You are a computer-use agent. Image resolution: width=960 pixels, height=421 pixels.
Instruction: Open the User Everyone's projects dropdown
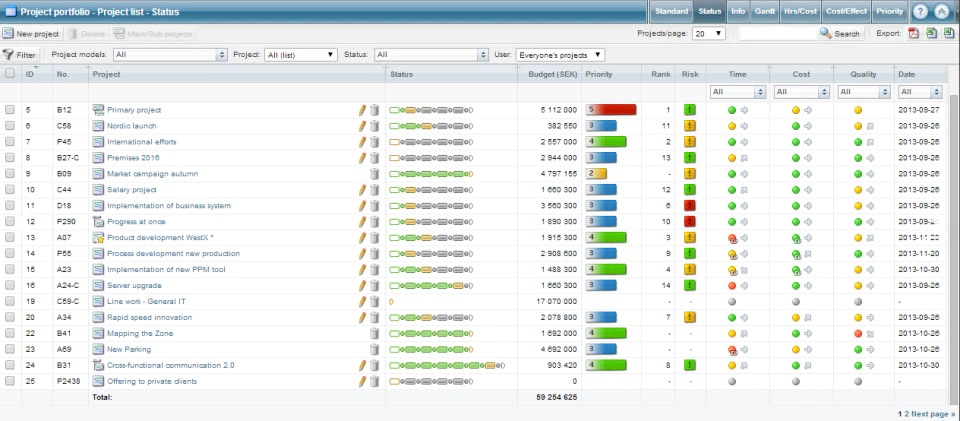[560, 55]
